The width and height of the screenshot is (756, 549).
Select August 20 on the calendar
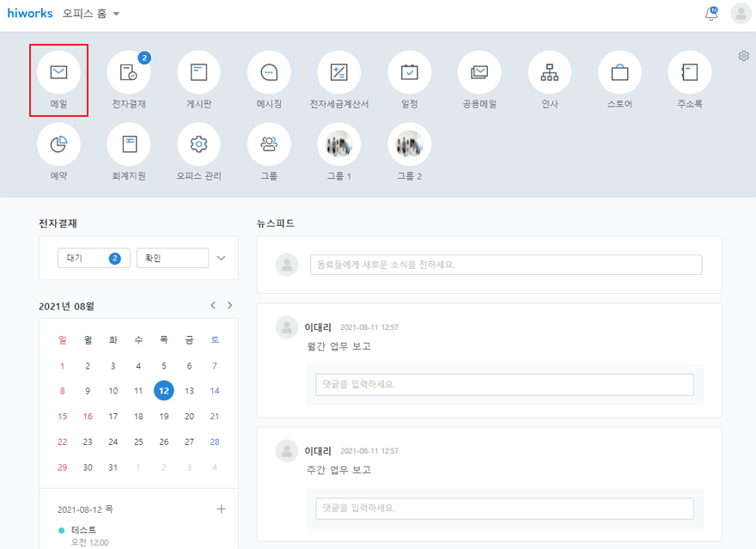pos(190,417)
